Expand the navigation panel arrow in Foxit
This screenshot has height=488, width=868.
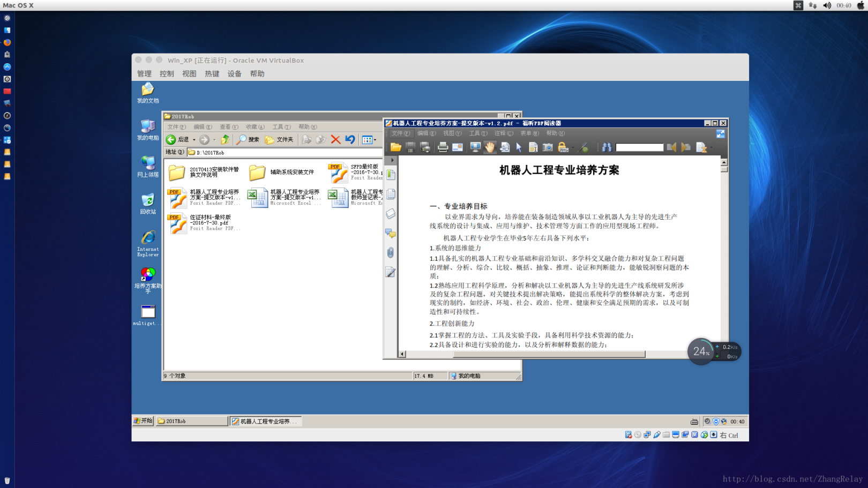pos(392,160)
